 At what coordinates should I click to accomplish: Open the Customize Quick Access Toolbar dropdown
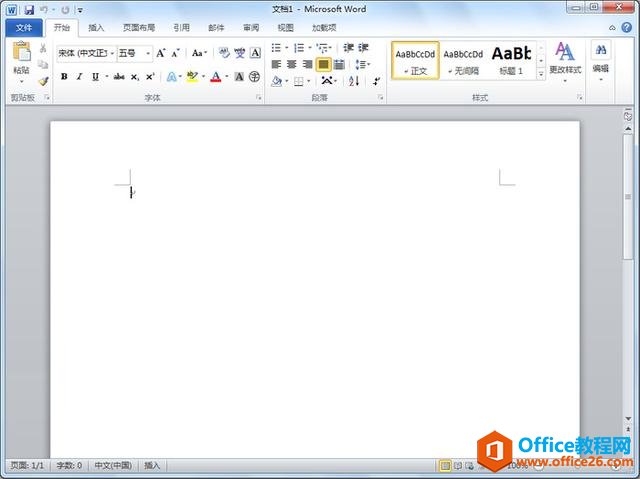(x=80, y=10)
